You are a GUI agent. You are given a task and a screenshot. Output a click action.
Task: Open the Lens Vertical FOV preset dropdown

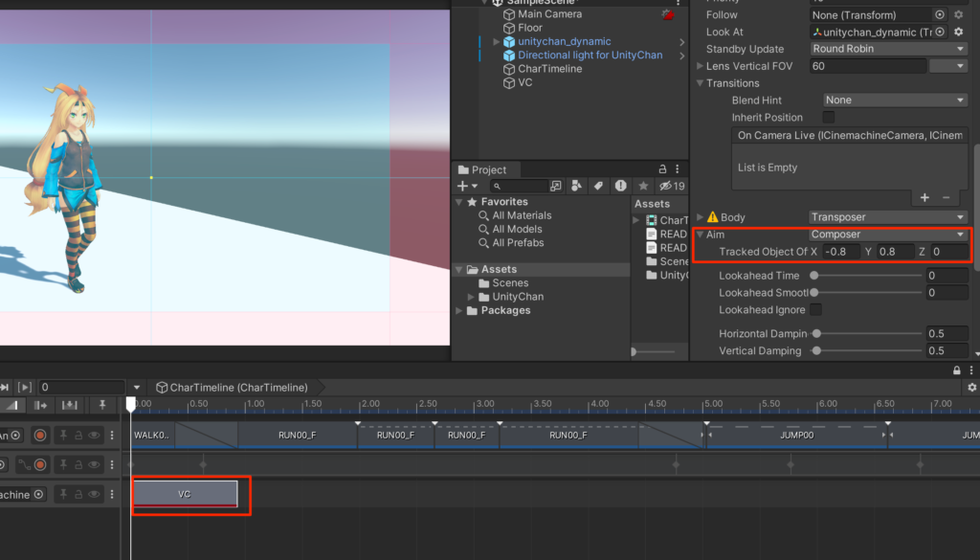click(948, 66)
